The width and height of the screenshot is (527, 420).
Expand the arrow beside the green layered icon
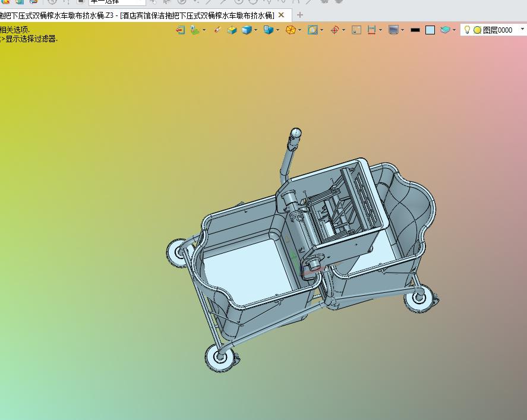pyautogui.click(x=204, y=30)
